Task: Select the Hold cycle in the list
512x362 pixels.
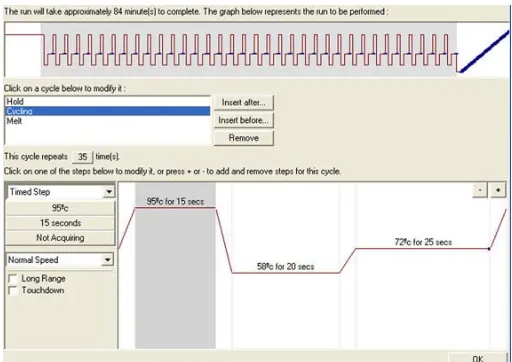Action: point(108,101)
